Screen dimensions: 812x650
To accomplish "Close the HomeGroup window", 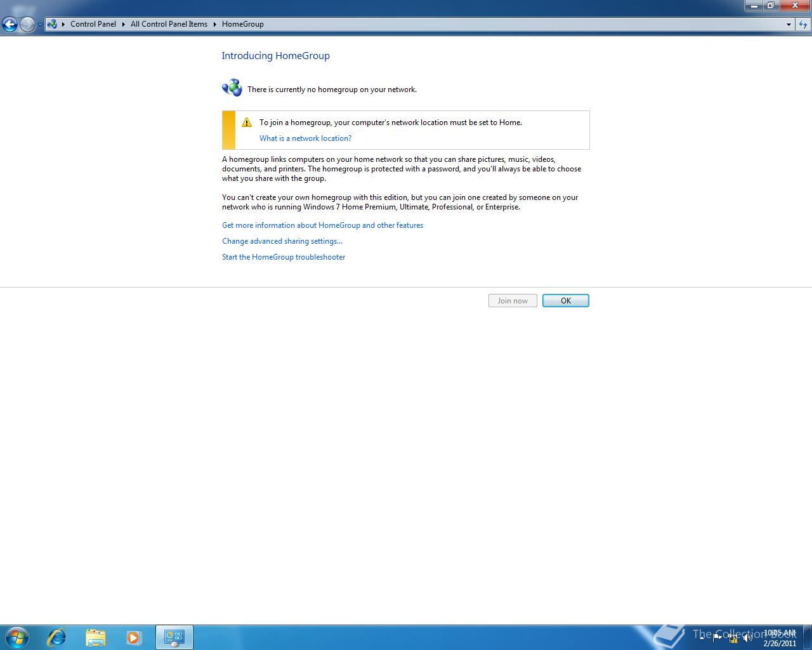I will click(x=794, y=6).
